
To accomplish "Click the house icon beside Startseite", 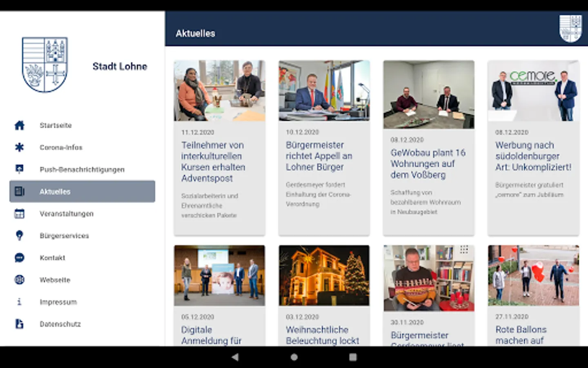I will coord(19,125).
